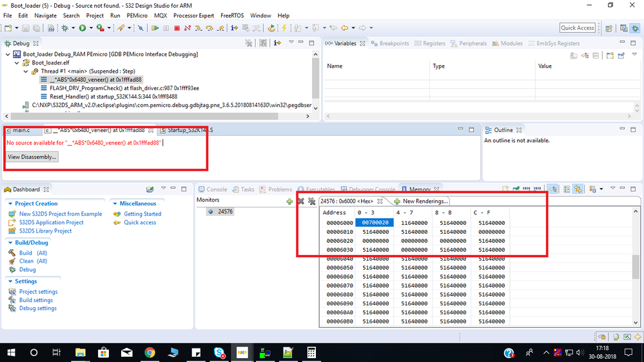Screen dimensions: 644x362
Task: Switch to the main.c editor tab
Action: click(x=21, y=130)
